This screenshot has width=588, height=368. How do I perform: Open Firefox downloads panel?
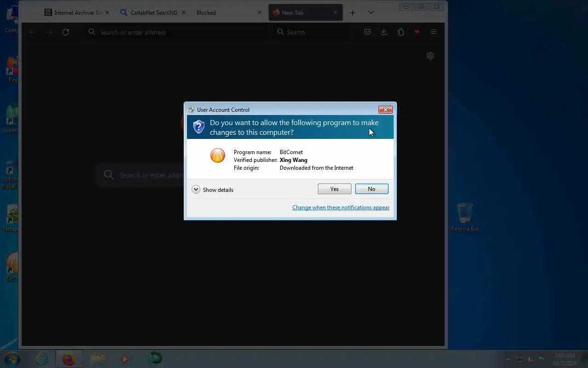point(384,32)
